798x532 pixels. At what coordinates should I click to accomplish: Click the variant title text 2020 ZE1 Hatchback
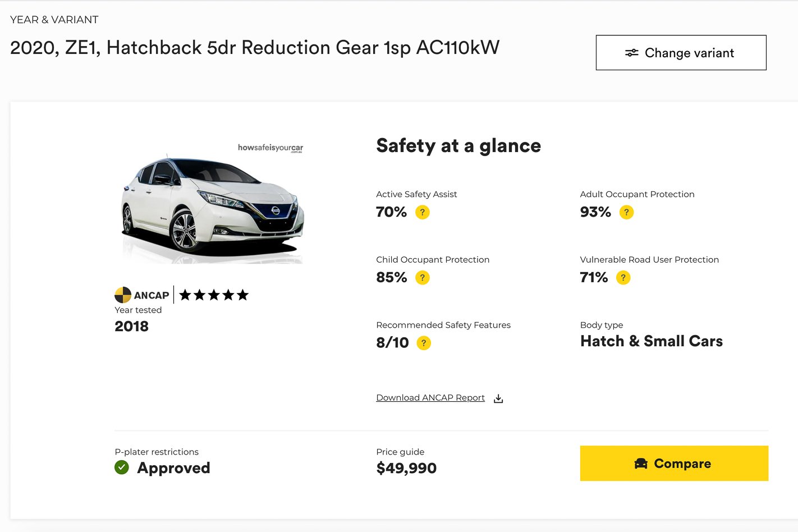255,48
